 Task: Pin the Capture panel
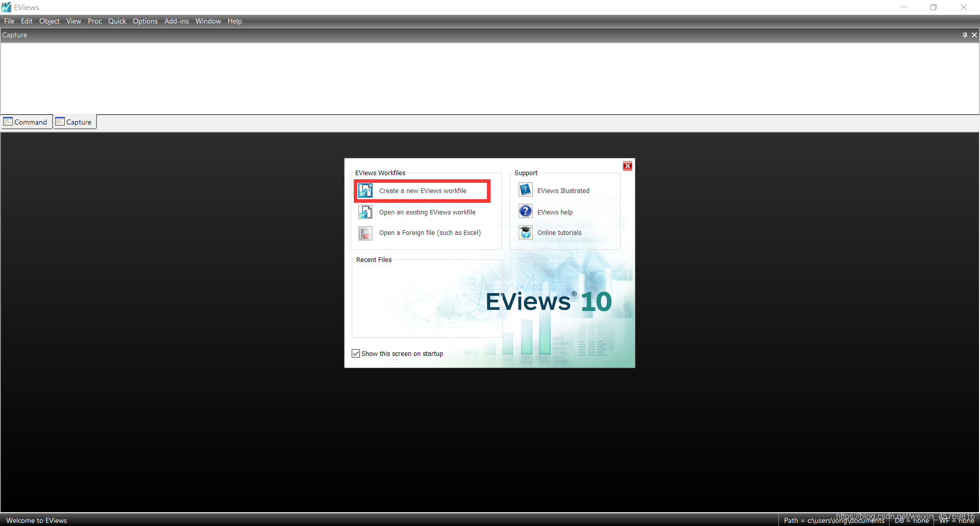[965, 35]
